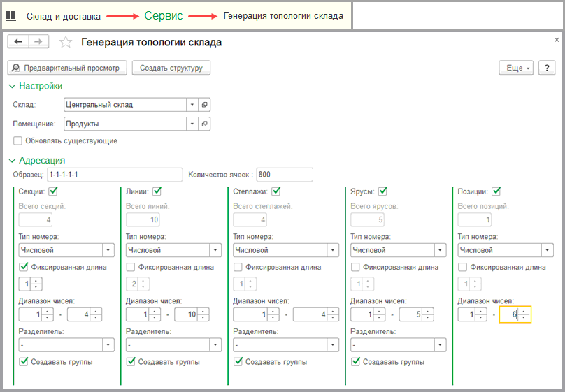Viewport: 565px width, 392px height.
Task: Enable Фиксированная длина under Линии
Action: click(x=131, y=267)
